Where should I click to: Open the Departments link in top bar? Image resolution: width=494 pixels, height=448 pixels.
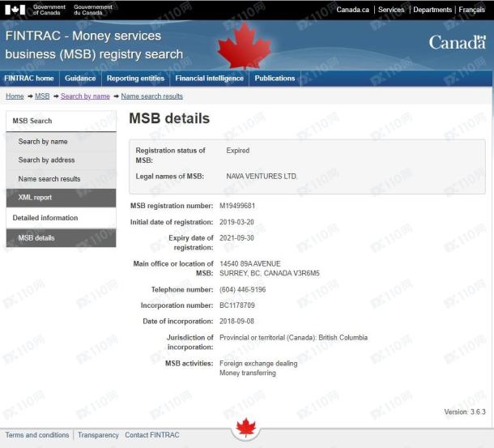[x=432, y=10]
